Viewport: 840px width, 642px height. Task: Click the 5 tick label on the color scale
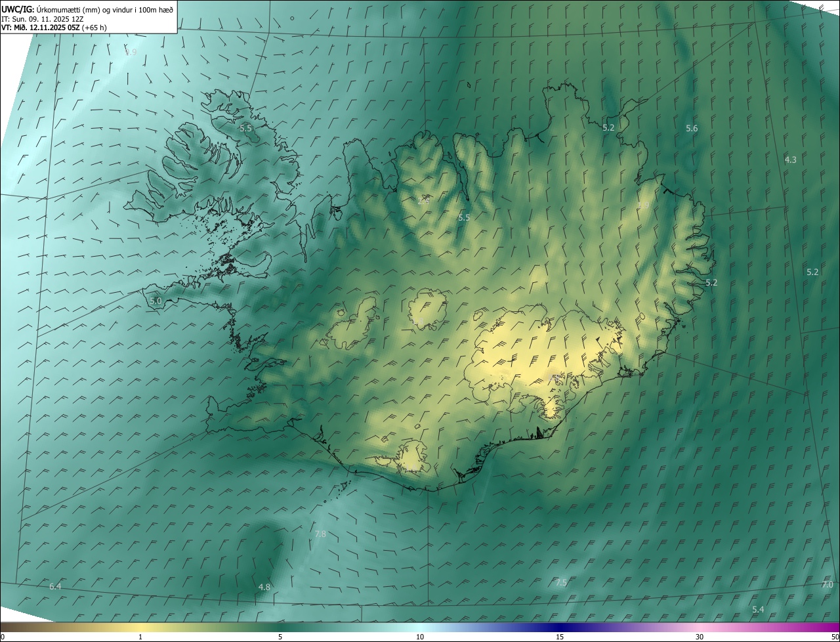[280, 637]
